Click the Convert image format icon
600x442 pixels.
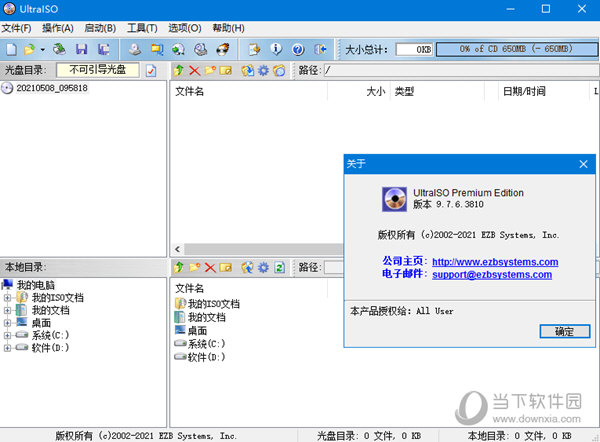tap(178, 49)
